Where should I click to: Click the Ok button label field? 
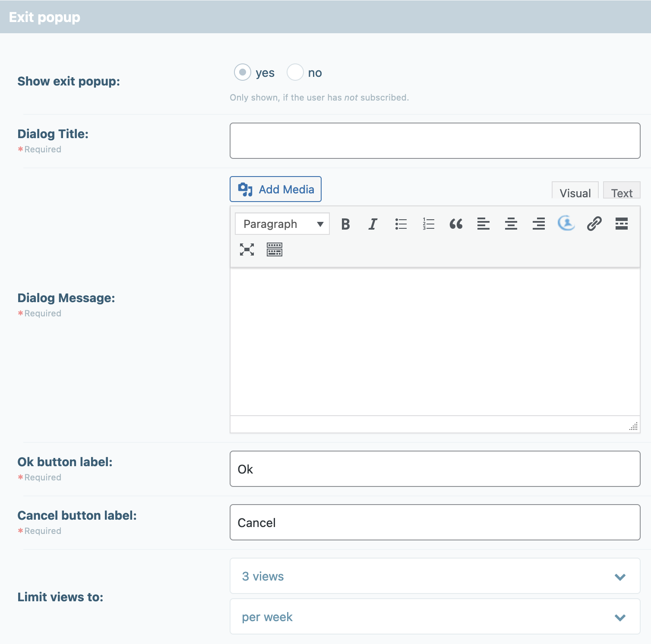pyautogui.click(x=435, y=469)
